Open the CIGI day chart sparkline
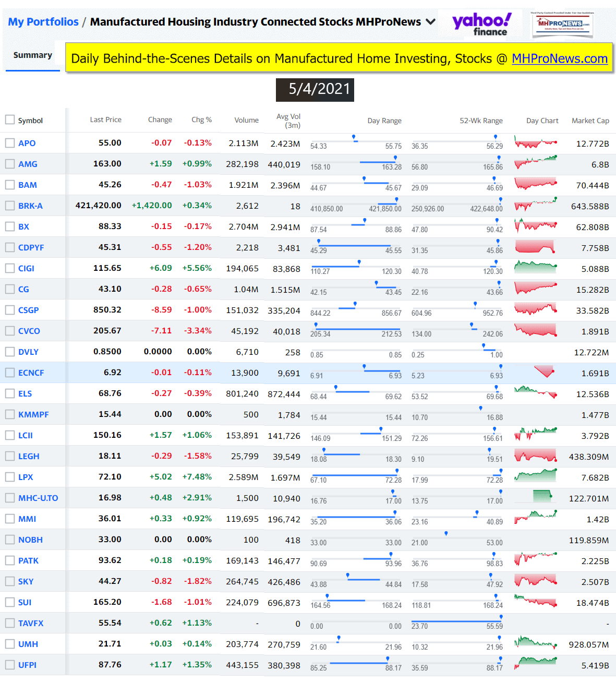616x682 pixels. click(x=535, y=267)
